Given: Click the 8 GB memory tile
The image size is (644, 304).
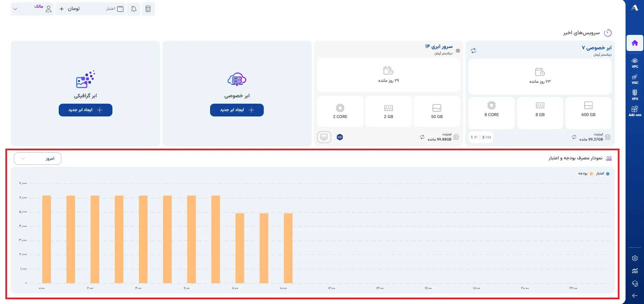Looking at the screenshot, I should (x=540, y=113).
